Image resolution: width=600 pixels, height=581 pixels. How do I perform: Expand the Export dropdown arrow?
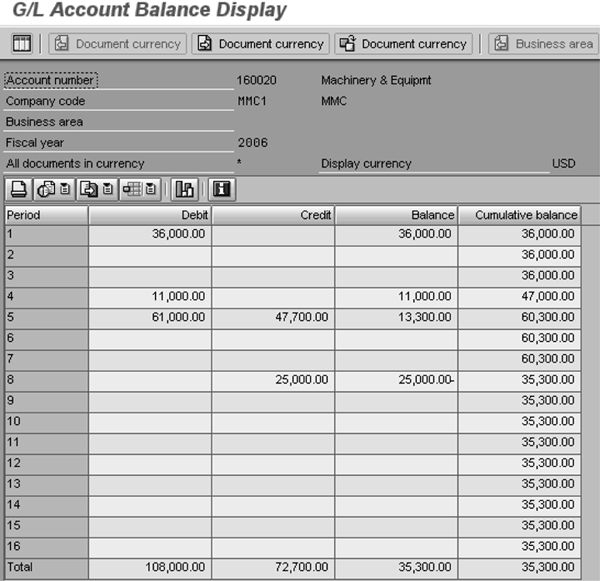coord(108,189)
